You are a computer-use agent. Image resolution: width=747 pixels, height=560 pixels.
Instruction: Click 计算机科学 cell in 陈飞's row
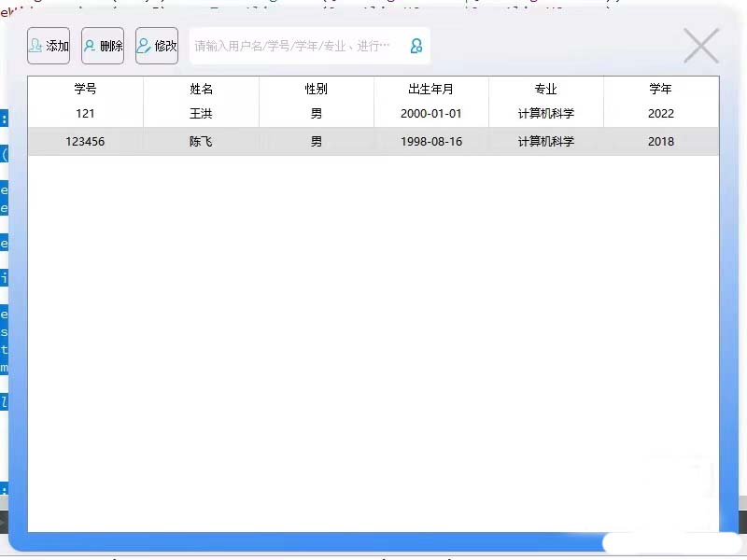tap(546, 142)
